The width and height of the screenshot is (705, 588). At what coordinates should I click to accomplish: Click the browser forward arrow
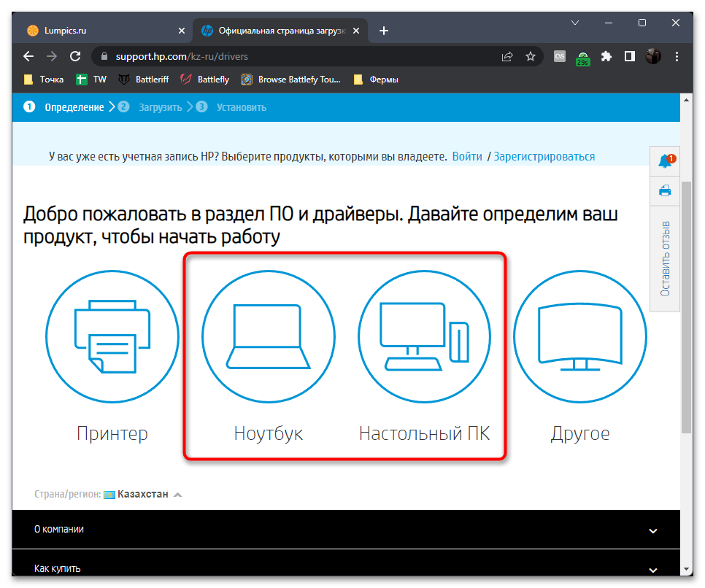52,56
